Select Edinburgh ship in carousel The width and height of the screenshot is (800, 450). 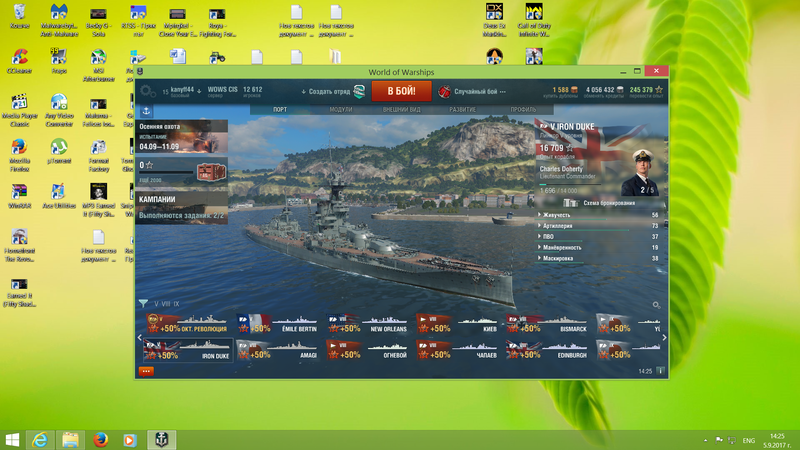[547, 350]
